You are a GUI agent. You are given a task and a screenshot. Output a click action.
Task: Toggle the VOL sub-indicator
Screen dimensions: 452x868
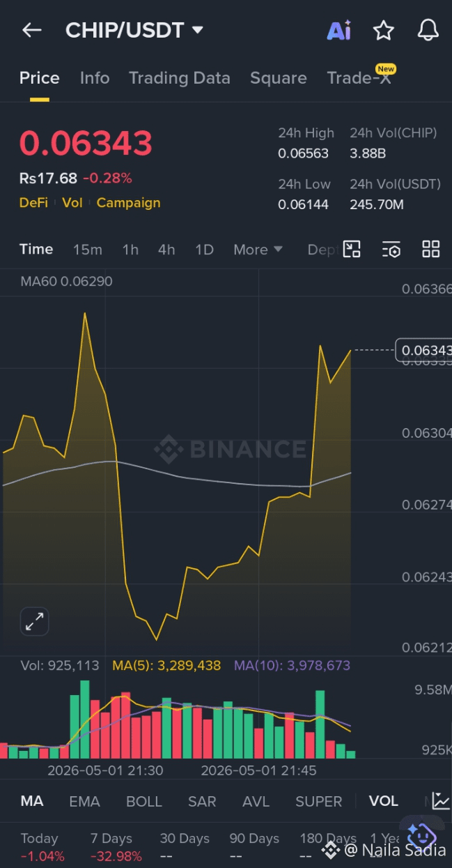point(384,801)
